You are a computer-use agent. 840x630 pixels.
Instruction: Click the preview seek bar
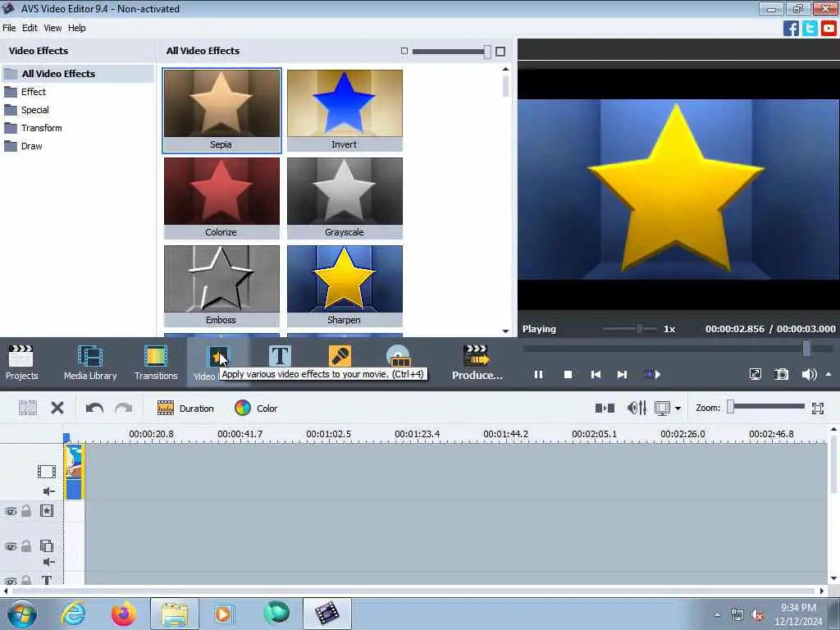click(678, 348)
